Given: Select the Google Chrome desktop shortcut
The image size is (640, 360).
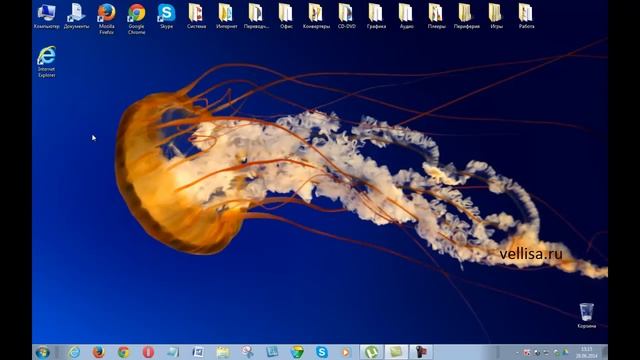Looking at the screenshot, I should coord(136,18).
